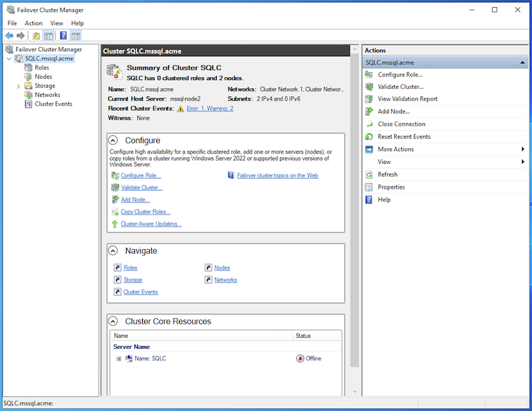Click the Cluster-Aware Updating green arrow icon

(115, 224)
